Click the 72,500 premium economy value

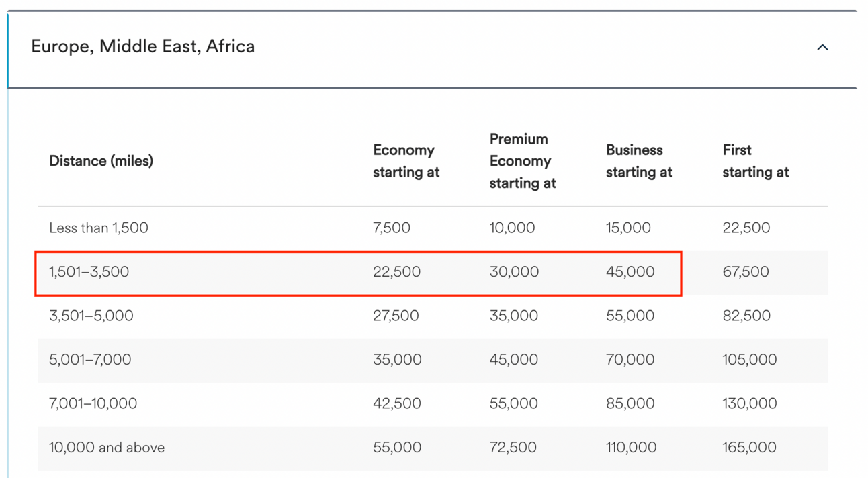(x=513, y=448)
